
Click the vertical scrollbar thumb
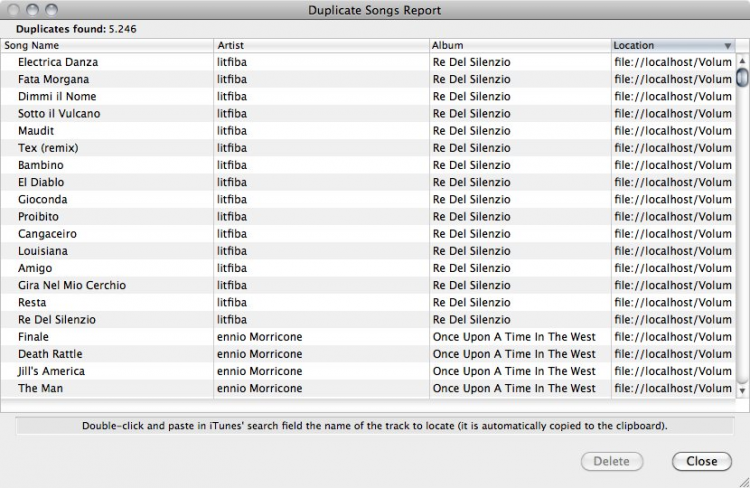(x=742, y=77)
